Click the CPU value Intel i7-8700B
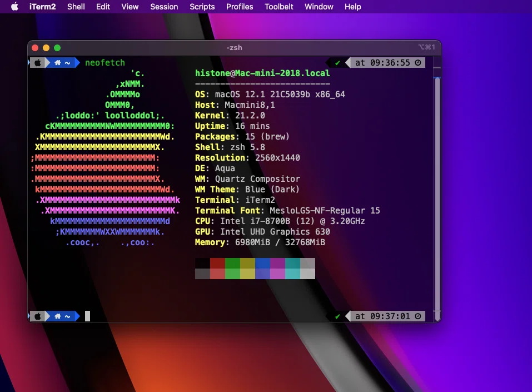The image size is (532, 392). click(x=255, y=221)
